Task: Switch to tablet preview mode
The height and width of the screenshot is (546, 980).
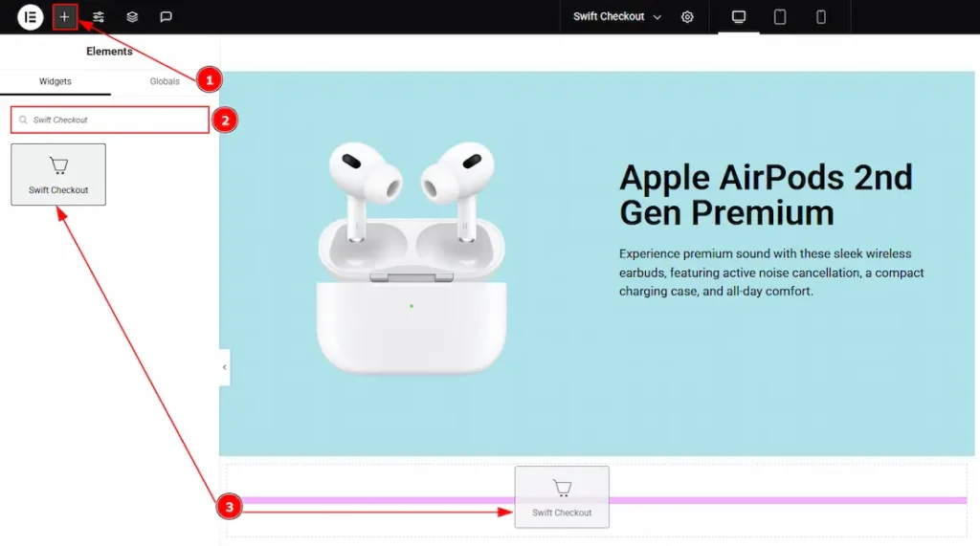Action: 779,17
